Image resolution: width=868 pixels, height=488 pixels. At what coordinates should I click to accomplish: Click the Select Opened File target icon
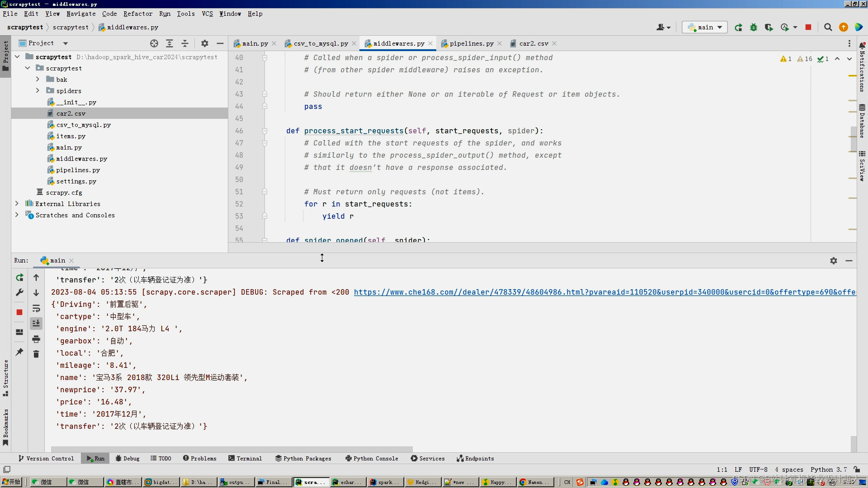154,43
